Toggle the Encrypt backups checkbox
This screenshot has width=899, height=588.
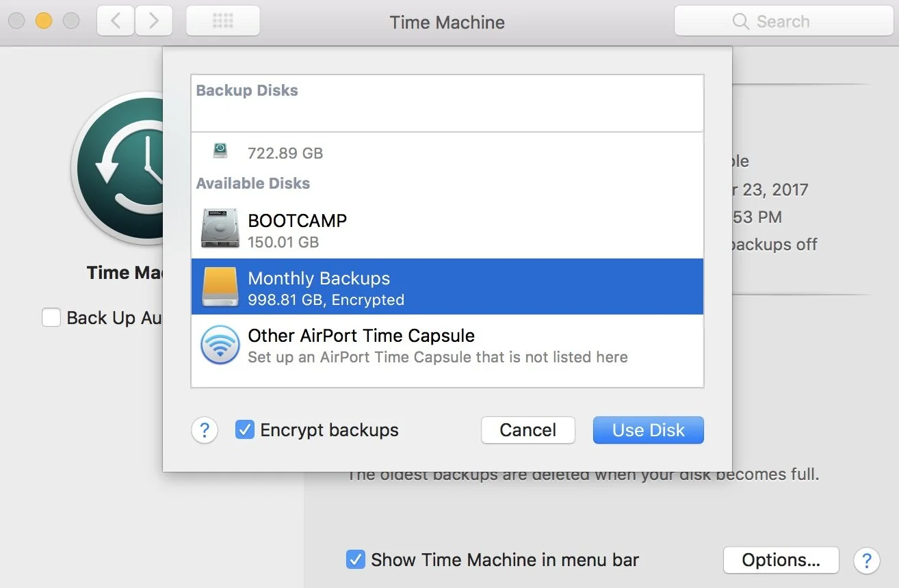(x=245, y=429)
